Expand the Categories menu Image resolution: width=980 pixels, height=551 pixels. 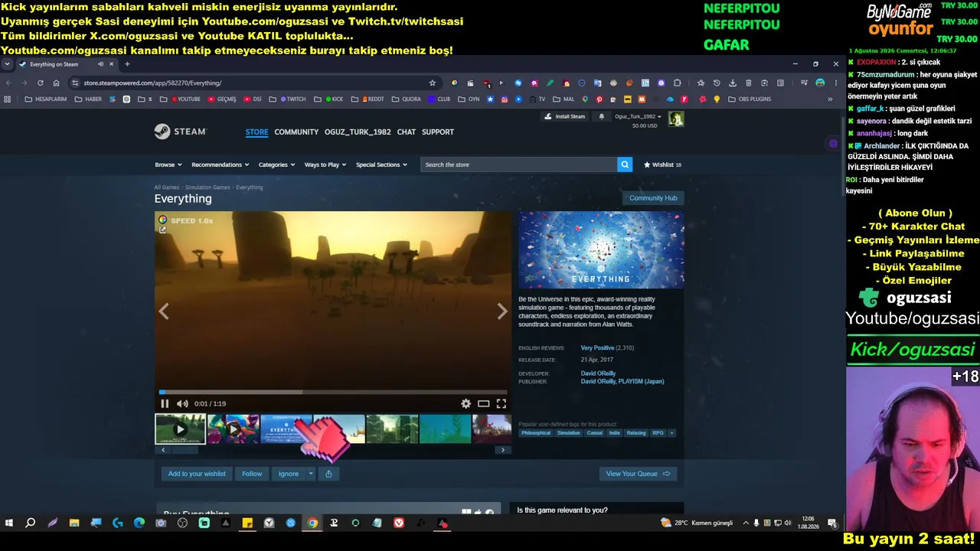point(276,165)
